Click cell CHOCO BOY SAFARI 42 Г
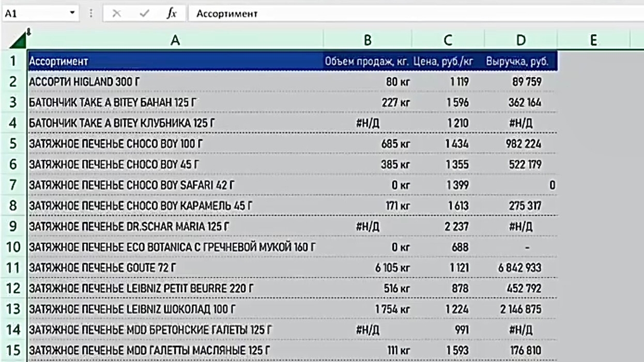644x362 pixels. (x=175, y=185)
